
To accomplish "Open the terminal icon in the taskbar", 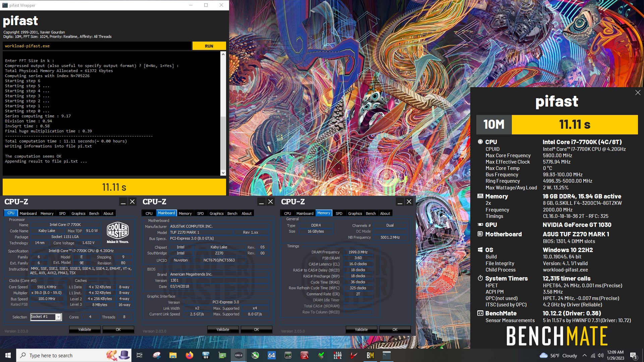I will tap(386, 355).
